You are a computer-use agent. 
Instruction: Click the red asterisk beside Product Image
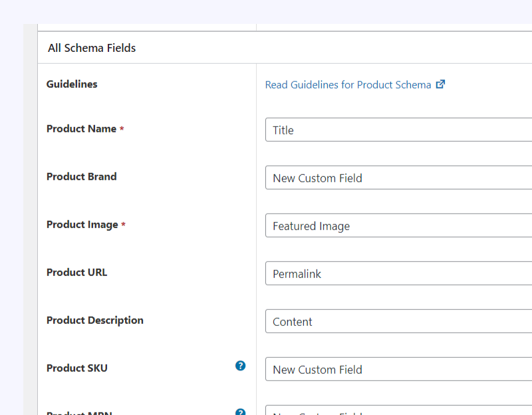pyautogui.click(x=123, y=225)
